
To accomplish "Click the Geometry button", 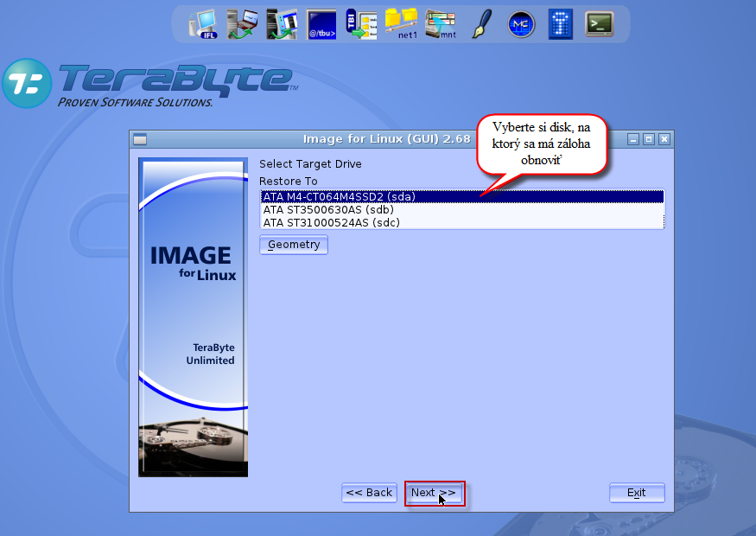I will (294, 245).
